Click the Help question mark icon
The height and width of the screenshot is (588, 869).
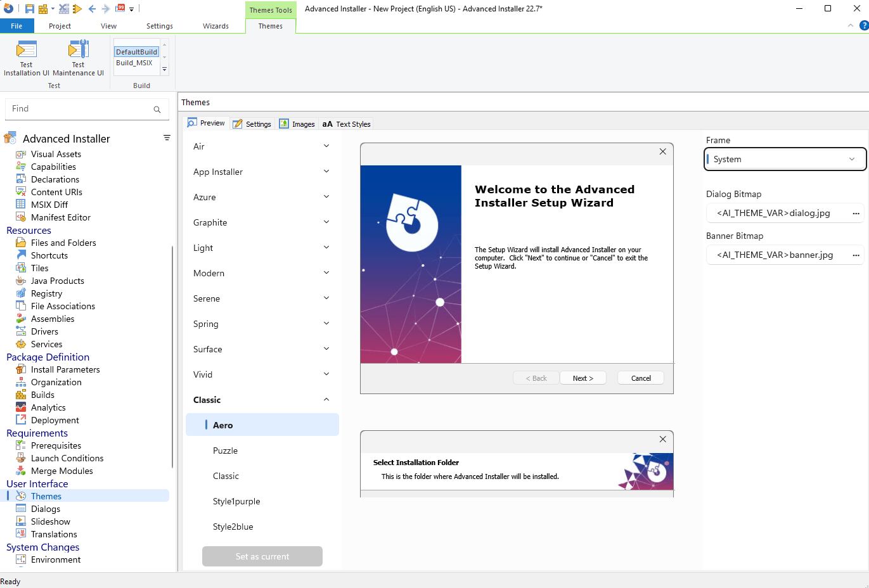(863, 25)
